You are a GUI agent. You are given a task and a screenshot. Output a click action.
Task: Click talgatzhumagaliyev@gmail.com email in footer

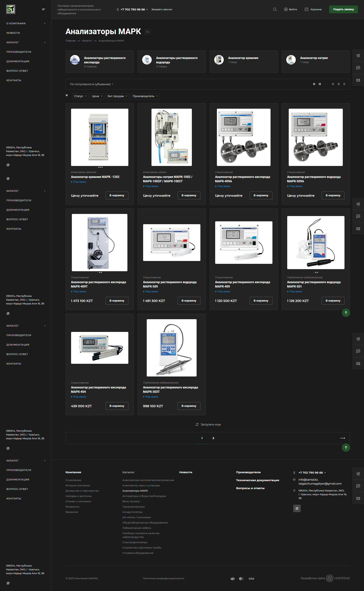(x=320, y=484)
